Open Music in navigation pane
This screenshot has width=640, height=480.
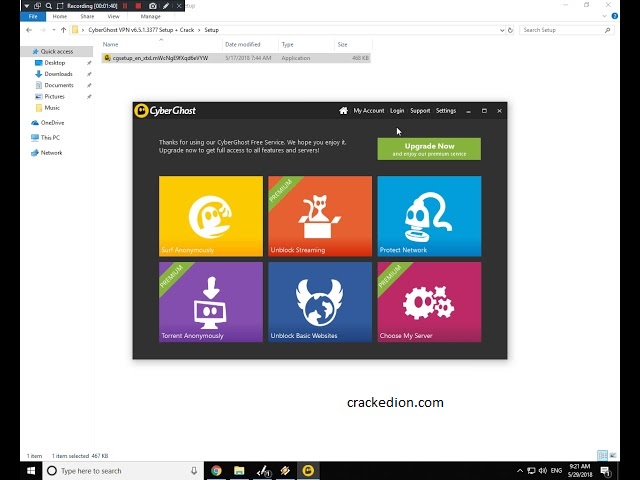(x=52, y=108)
